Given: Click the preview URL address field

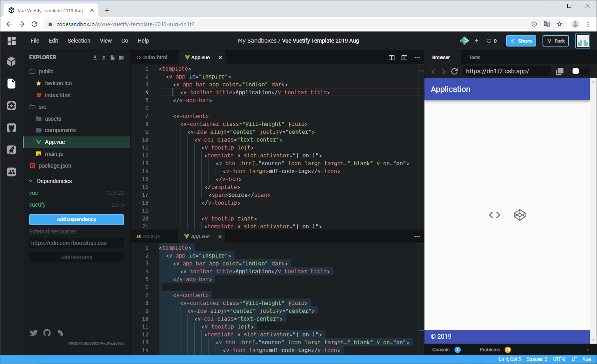Looking at the screenshot, I should pos(506,71).
